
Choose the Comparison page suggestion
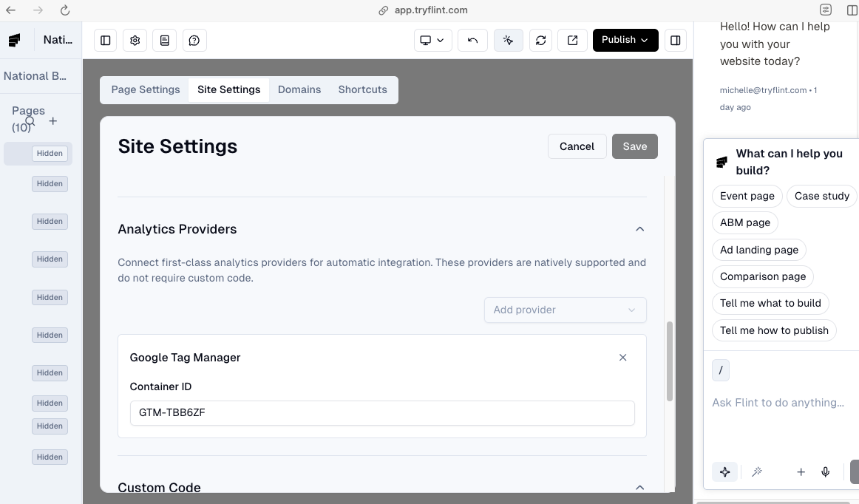(763, 276)
